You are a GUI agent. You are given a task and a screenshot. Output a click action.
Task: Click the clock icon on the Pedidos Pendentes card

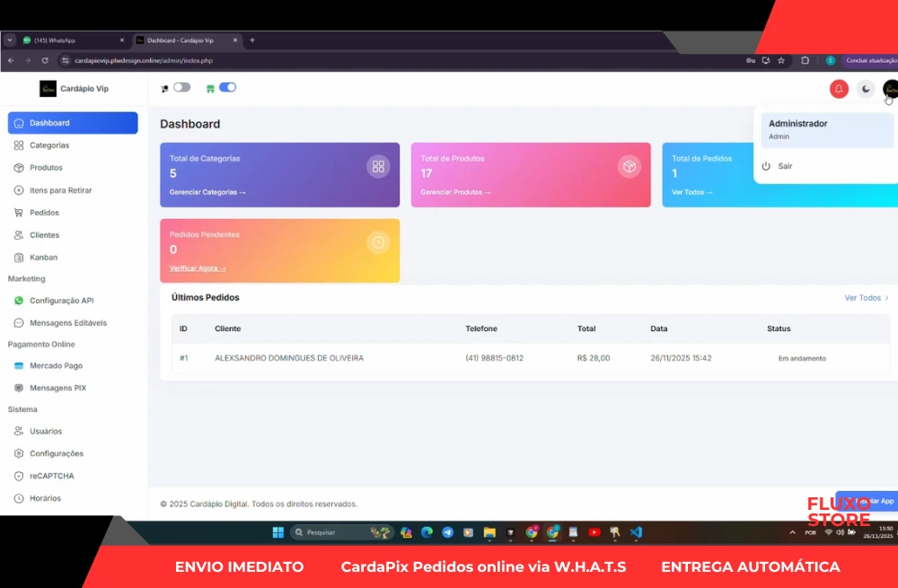[x=378, y=242]
